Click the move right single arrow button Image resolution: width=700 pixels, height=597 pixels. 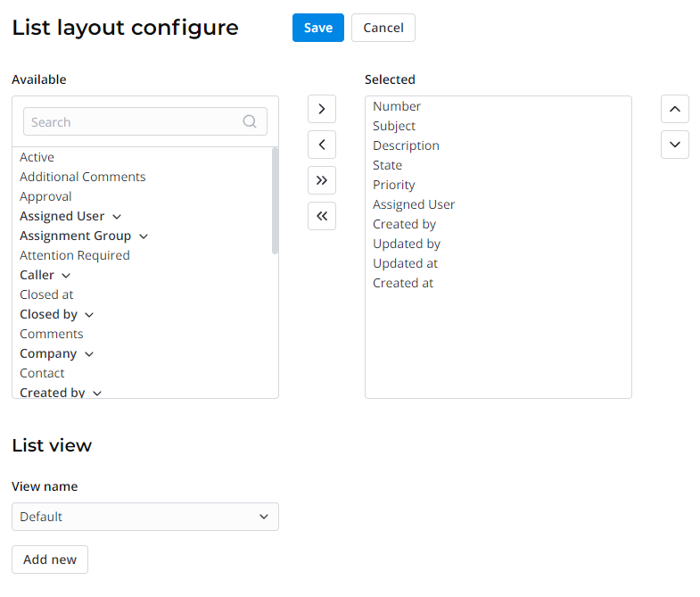point(321,109)
